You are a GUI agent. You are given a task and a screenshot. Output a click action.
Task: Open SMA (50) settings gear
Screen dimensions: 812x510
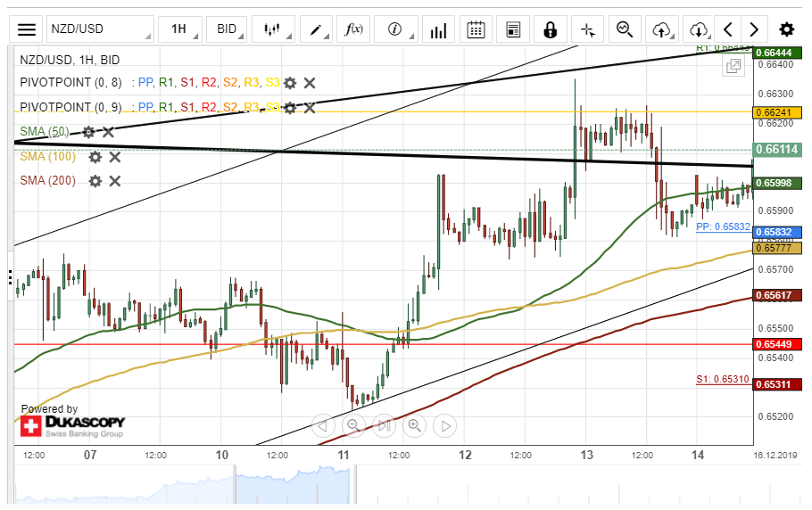88,133
